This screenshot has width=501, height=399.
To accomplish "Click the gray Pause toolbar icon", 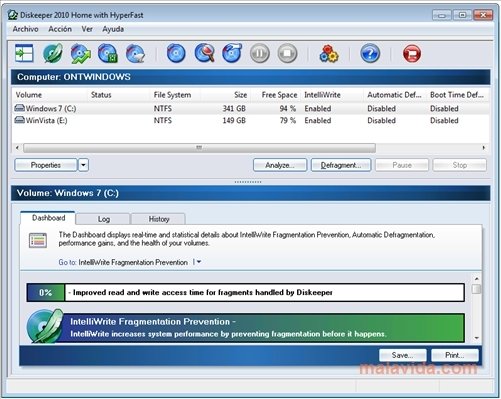I will tap(260, 53).
